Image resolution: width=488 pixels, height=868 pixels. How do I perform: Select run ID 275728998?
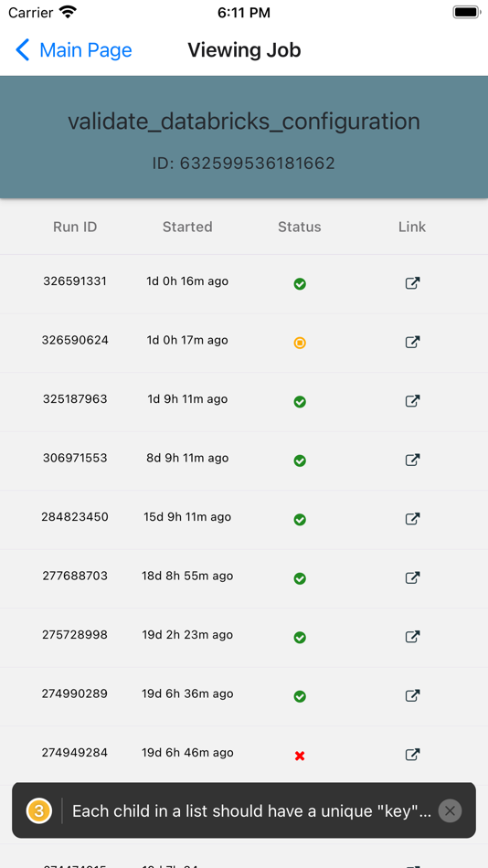point(75,635)
